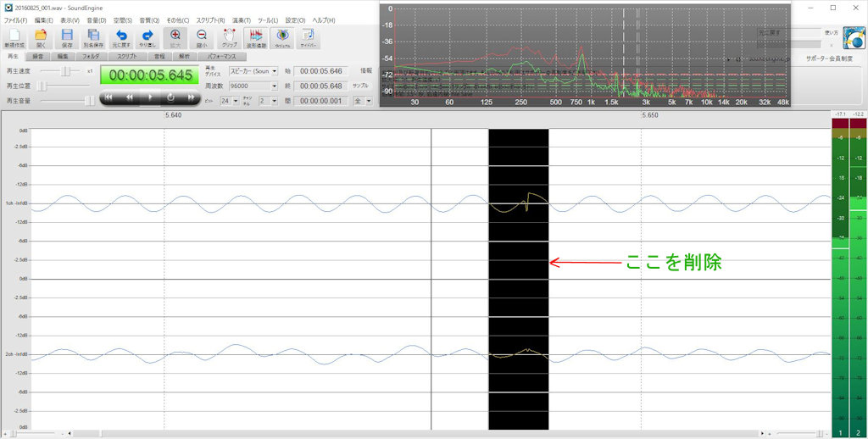Open the 音量(D) menu
The height and width of the screenshot is (439, 868).
click(x=97, y=20)
